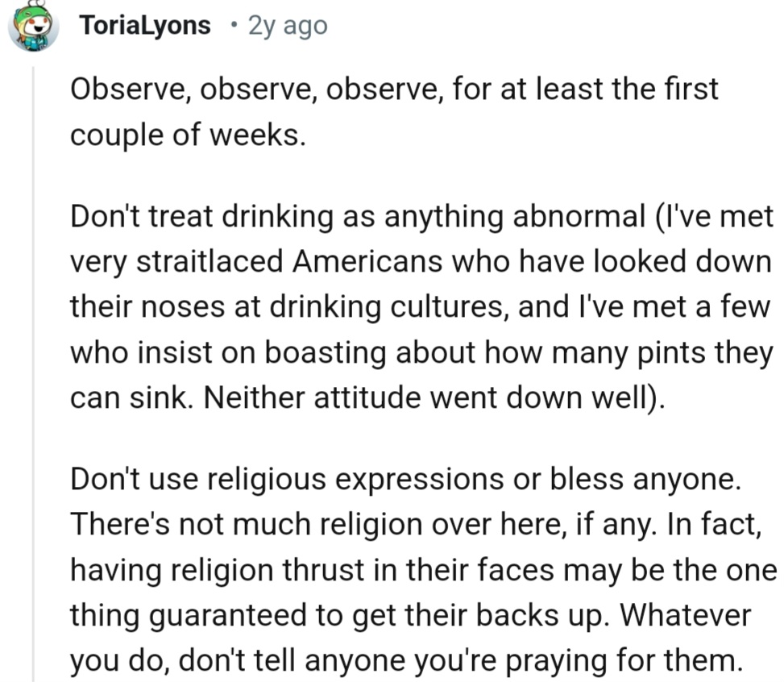Click the final line about "praying for them"

(x=404, y=660)
